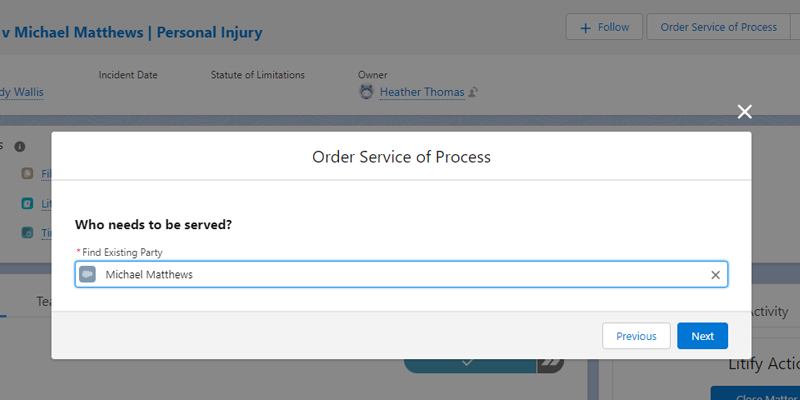Switch to the Activity tab

pyautogui.click(x=768, y=311)
